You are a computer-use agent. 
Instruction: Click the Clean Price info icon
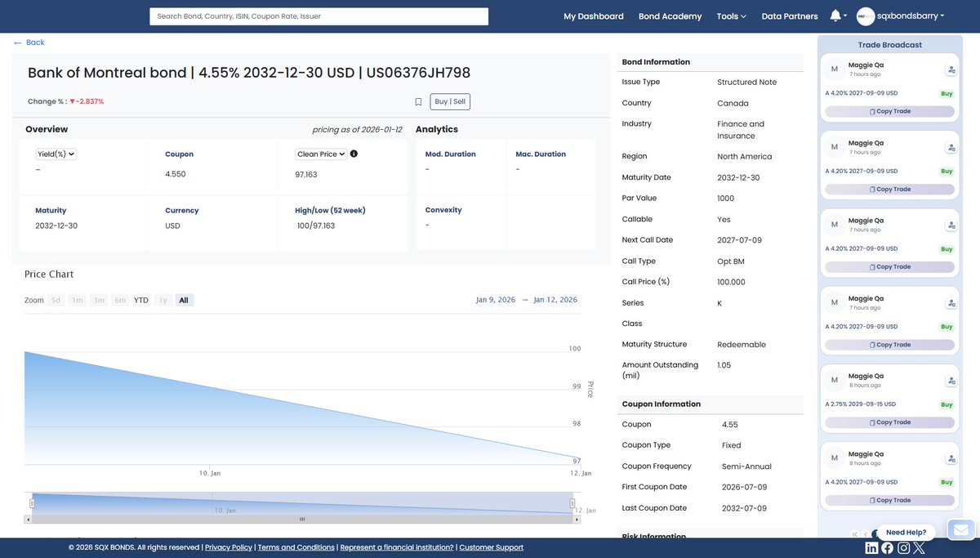tap(354, 154)
